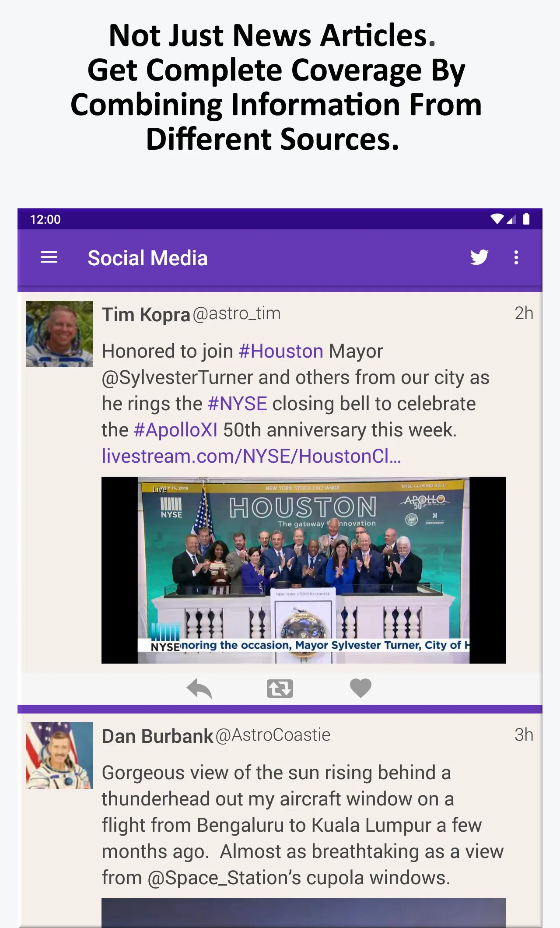This screenshot has width=560, height=928.
Task: Tap the @Space_Station's mention
Action: point(224,878)
